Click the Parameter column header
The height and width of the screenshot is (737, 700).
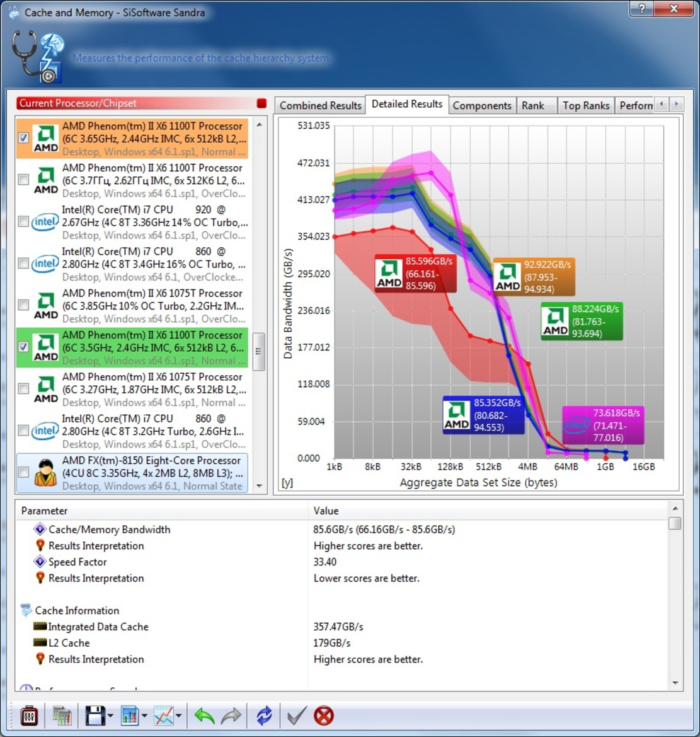point(162,511)
